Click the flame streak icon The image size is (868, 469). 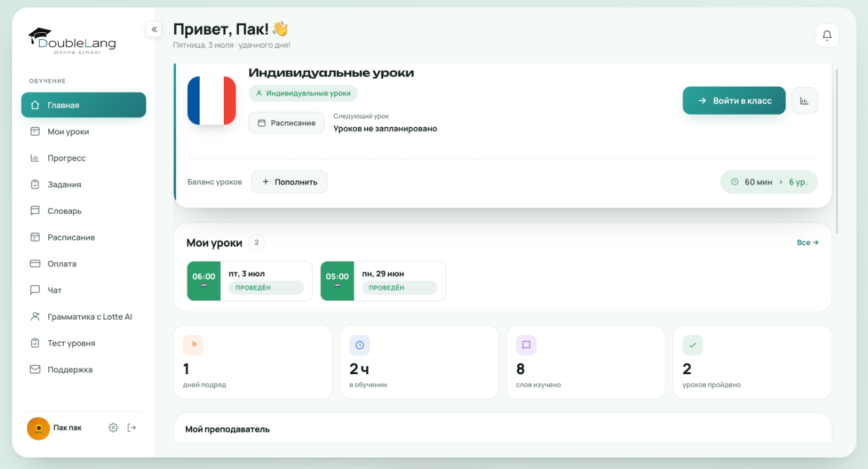click(193, 345)
